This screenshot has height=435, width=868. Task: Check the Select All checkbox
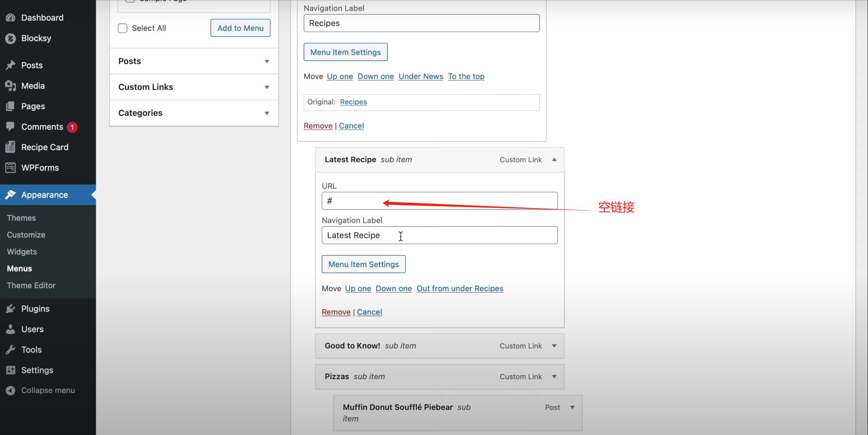(122, 28)
